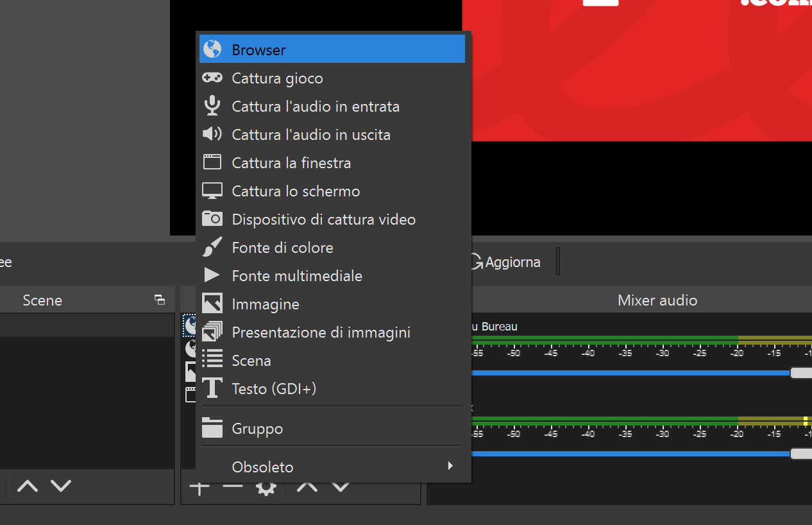Click the T icon for Testo (GDI+)
Screen dimensions: 812x525
pos(212,388)
